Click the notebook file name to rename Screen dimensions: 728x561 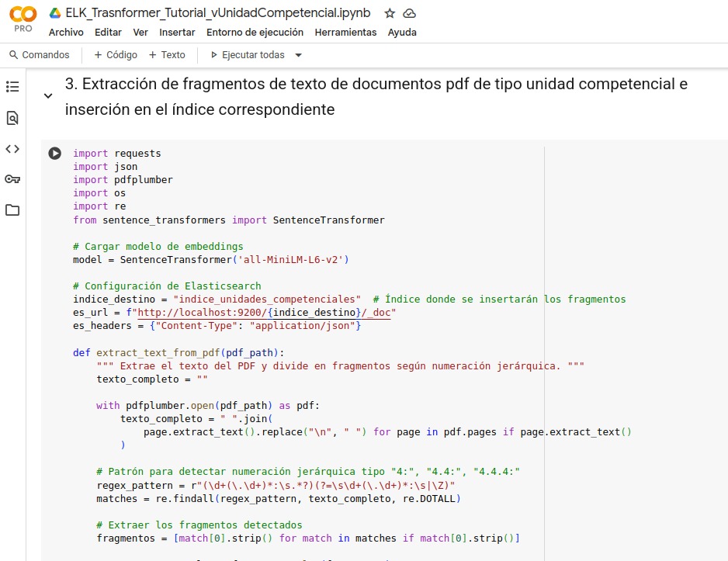click(x=218, y=14)
